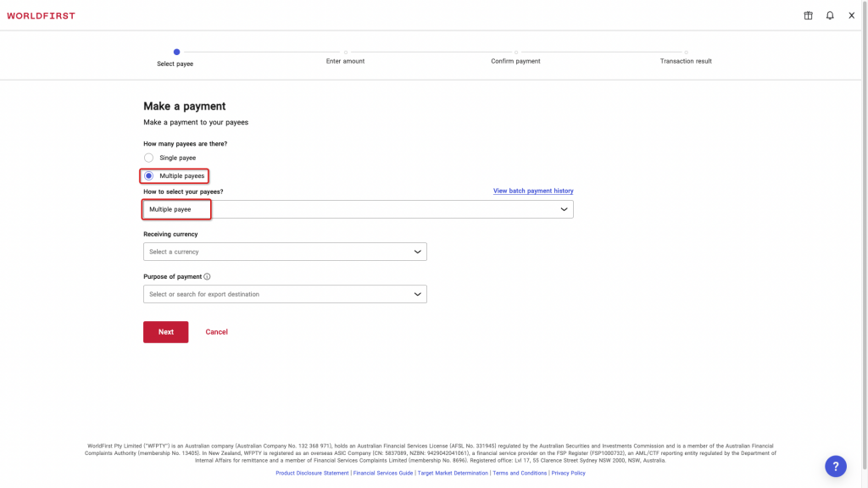868x488 pixels.
Task: Select the Multiple payees radio button
Action: coord(149,175)
